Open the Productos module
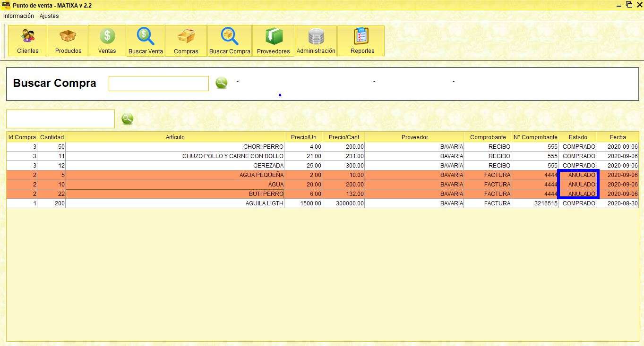Screen dimensions: 644x346 [68, 40]
